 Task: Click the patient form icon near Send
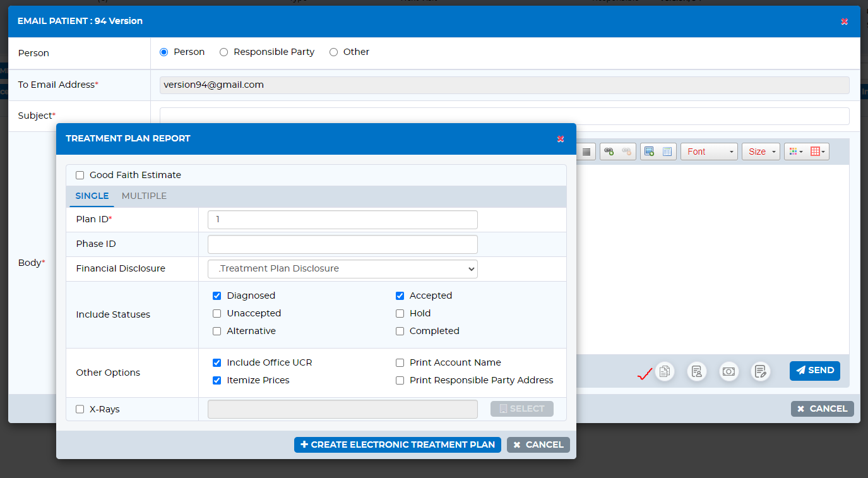pyautogui.click(x=696, y=371)
